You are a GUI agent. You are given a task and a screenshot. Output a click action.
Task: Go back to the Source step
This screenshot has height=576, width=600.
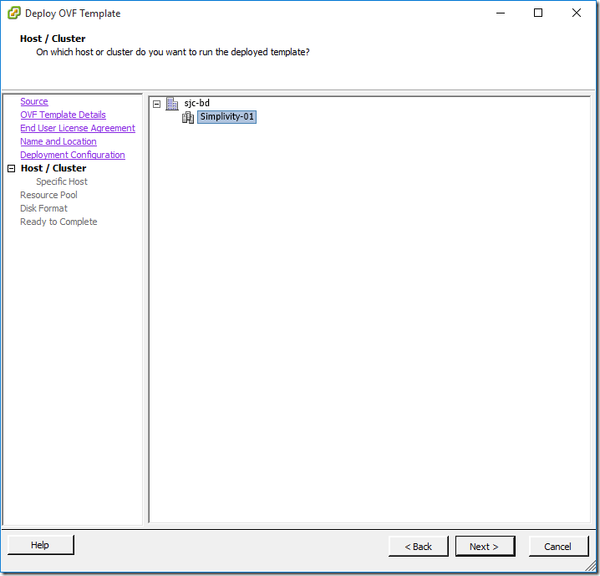tap(34, 101)
